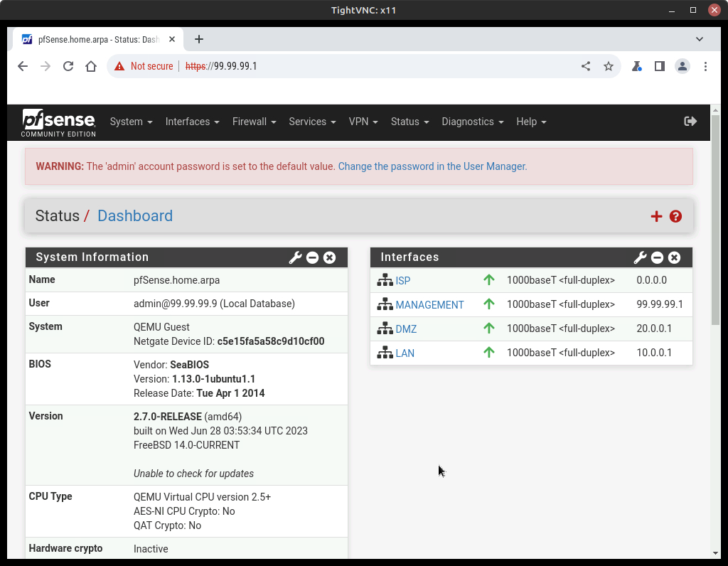
Task: Log out using the sign-out icon
Action: (x=690, y=121)
